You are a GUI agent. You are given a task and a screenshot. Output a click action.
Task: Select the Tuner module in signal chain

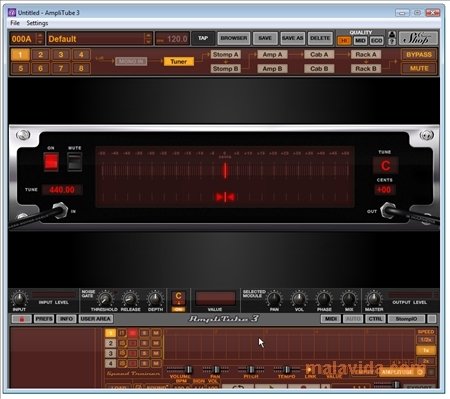point(179,61)
